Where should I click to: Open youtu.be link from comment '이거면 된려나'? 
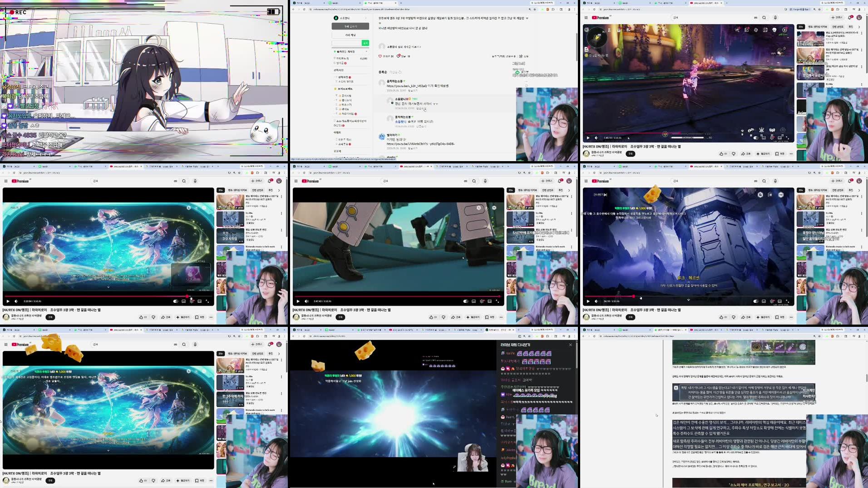pyautogui.click(x=420, y=144)
